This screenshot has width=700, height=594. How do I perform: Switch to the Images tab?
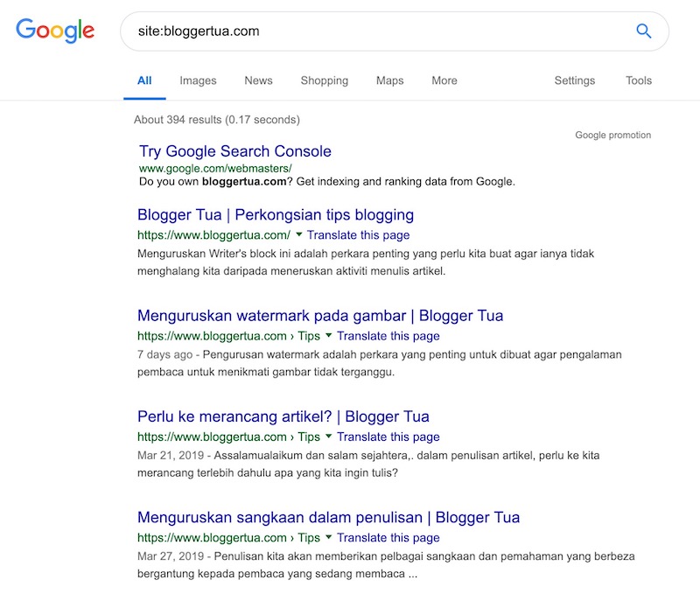(x=198, y=80)
